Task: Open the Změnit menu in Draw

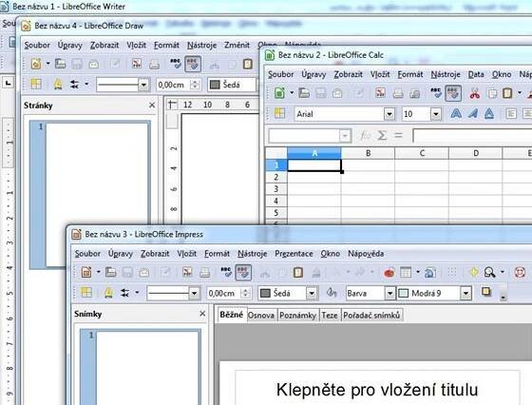Action: click(237, 45)
